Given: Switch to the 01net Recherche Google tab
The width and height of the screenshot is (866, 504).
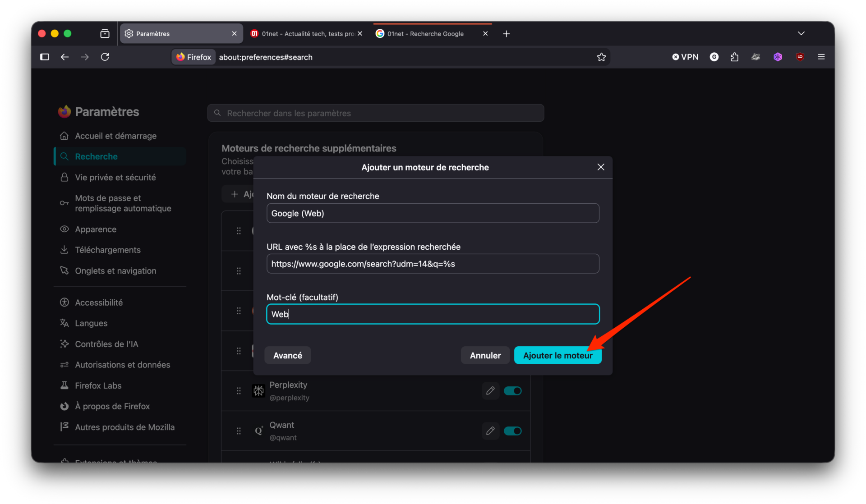Looking at the screenshot, I should tap(433, 34).
